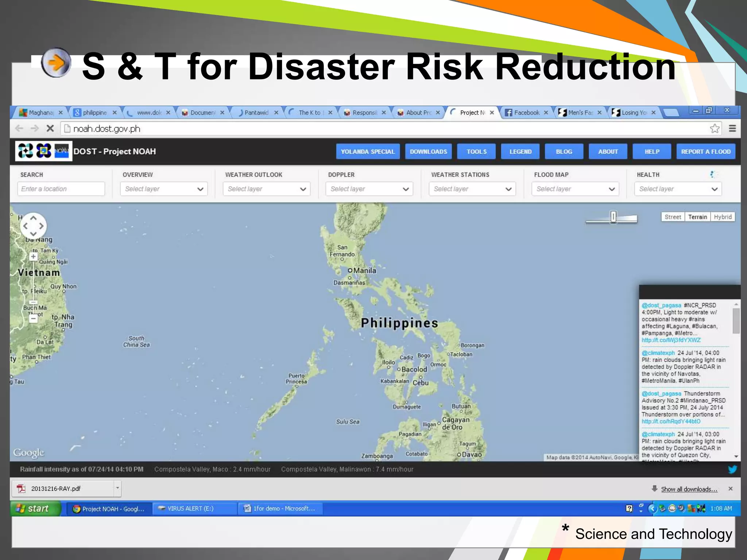Open the HELP button
Image resolution: width=747 pixels, height=560 pixels.
[652, 151]
